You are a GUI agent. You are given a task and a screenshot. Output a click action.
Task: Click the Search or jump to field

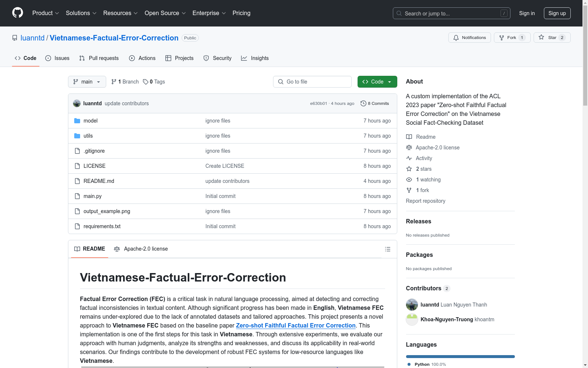[452, 13]
